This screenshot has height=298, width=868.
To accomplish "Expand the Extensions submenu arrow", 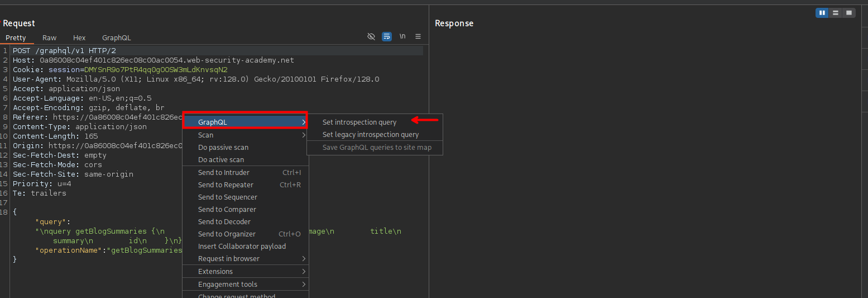I will coord(304,272).
